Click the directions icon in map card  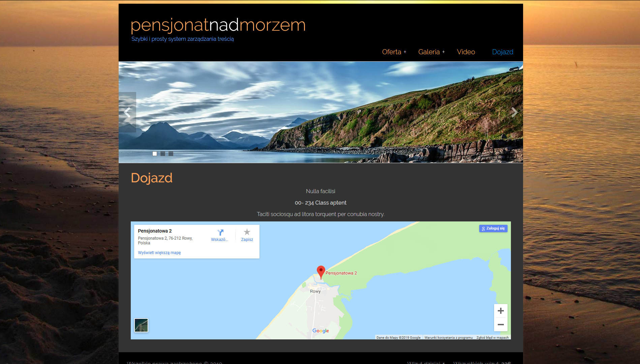pyautogui.click(x=220, y=233)
